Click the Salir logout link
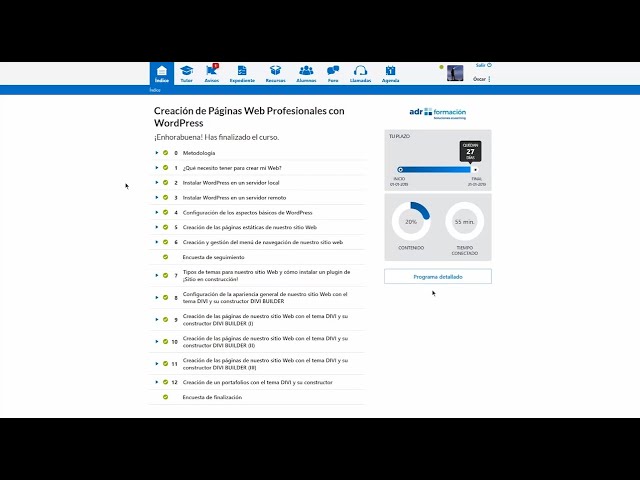This screenshot has height=480, width=640. pos(484,65)
